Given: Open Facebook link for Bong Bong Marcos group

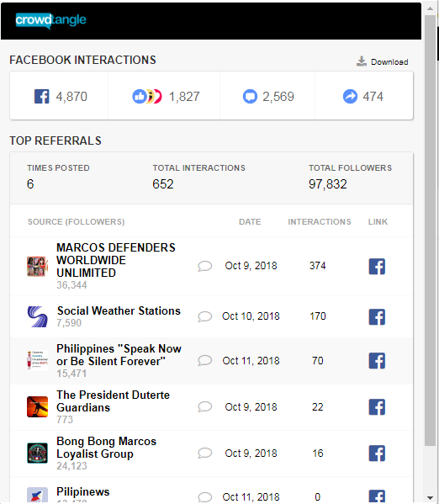Looking at the screenshot, I should tap(377, 454).
